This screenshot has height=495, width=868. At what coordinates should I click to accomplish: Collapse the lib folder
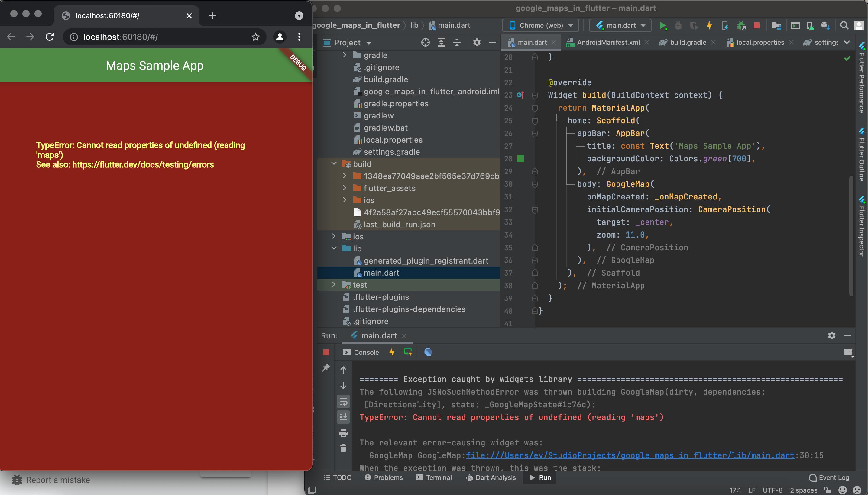click(334, 248)
